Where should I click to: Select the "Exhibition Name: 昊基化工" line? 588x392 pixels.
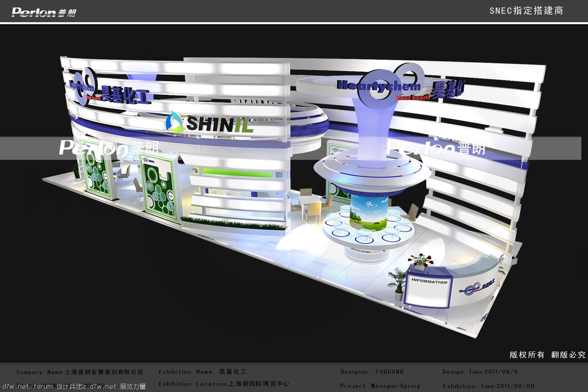click(202, 371)
